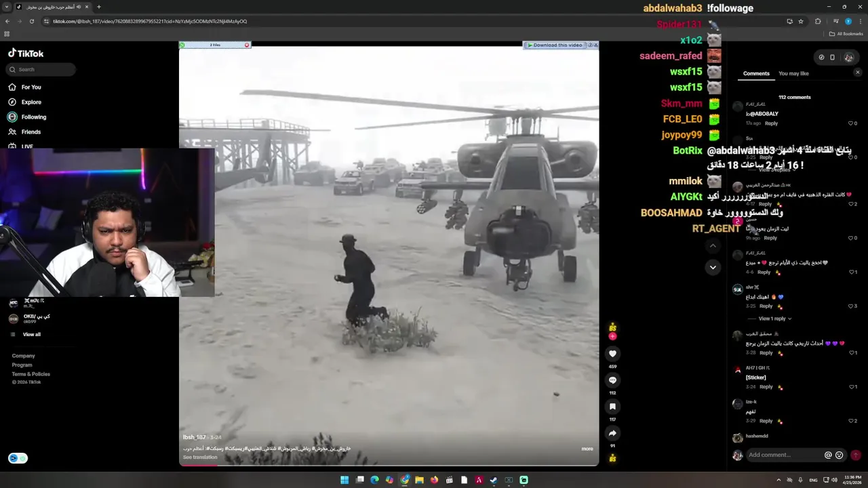Open Firefox from the taskbar
Screen dimensions: 868x488
tap(434, 480)
